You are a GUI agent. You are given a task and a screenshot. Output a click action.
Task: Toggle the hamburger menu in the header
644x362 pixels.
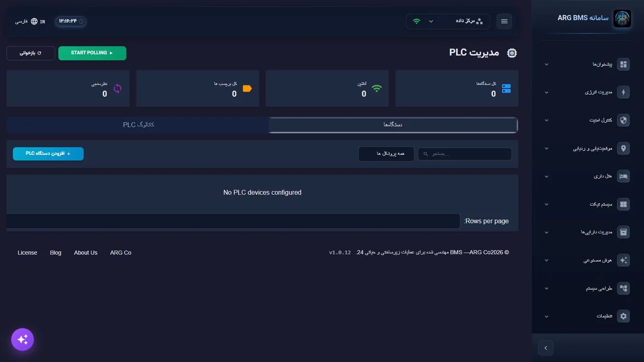504,22
